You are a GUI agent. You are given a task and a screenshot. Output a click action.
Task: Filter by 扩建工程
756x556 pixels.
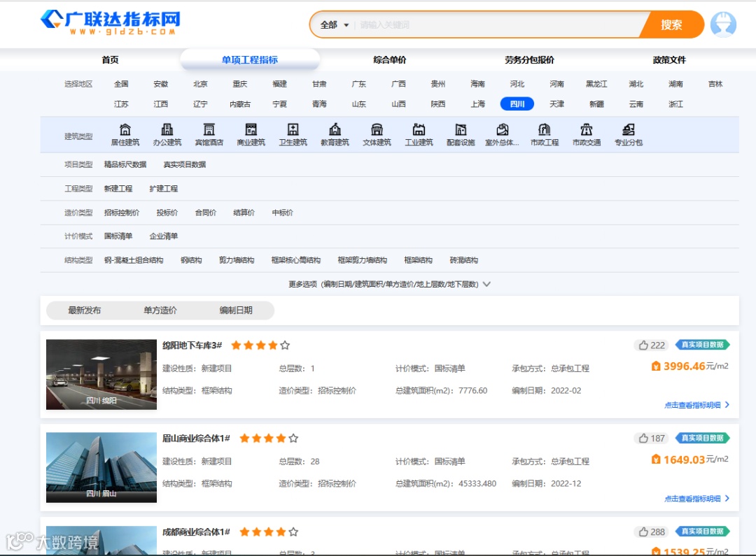(163, 188)
